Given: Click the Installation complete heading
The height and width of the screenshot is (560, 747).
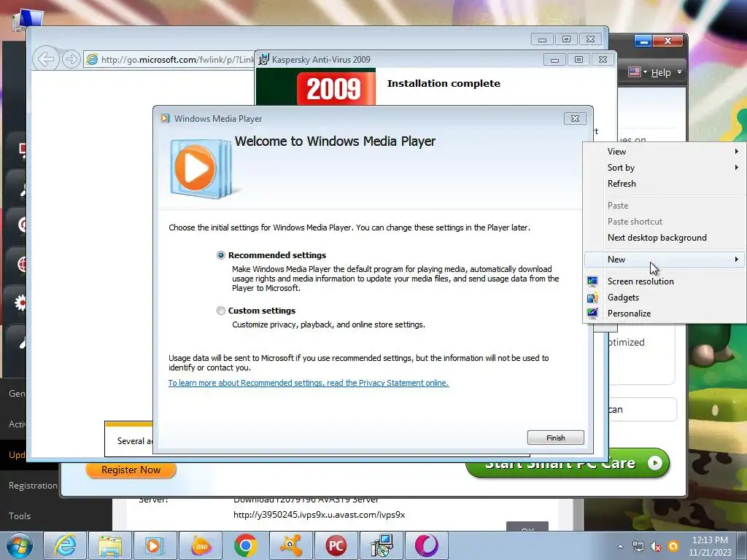Looking at the screenshot, I should point(444,84).
